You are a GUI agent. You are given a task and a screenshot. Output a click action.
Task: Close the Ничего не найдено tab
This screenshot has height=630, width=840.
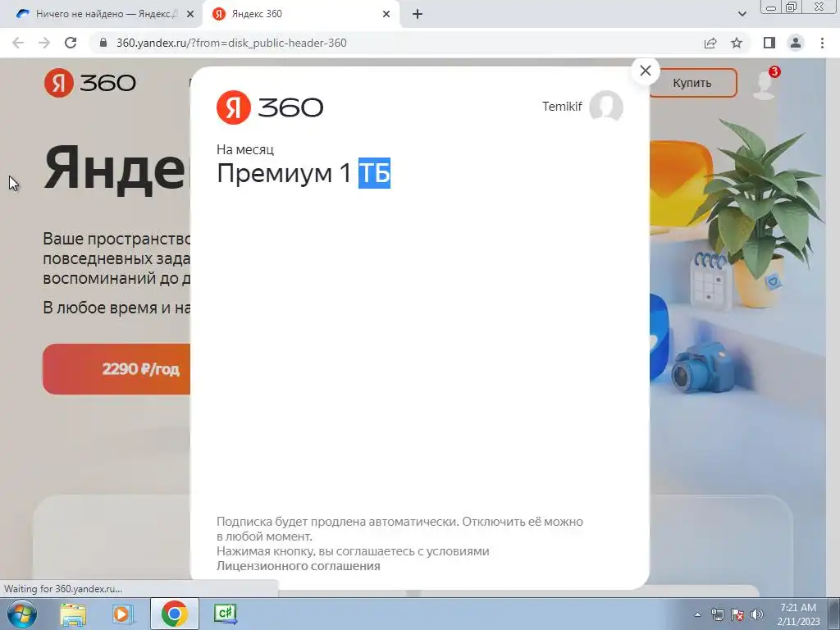[190, 15]
